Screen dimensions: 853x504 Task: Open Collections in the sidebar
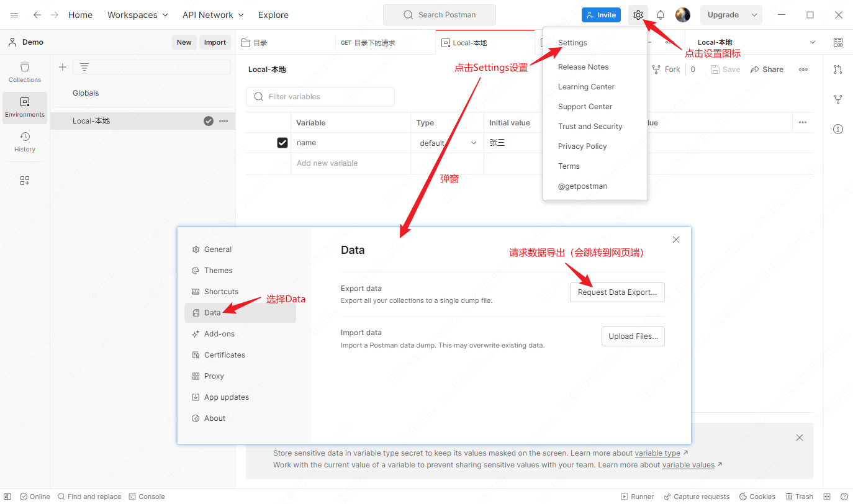pyautogui.click(x=25, y=72)
